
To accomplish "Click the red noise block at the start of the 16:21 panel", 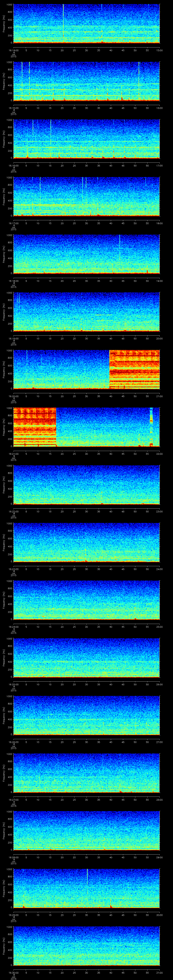I will pyautogui.click(x=35, y=427).
